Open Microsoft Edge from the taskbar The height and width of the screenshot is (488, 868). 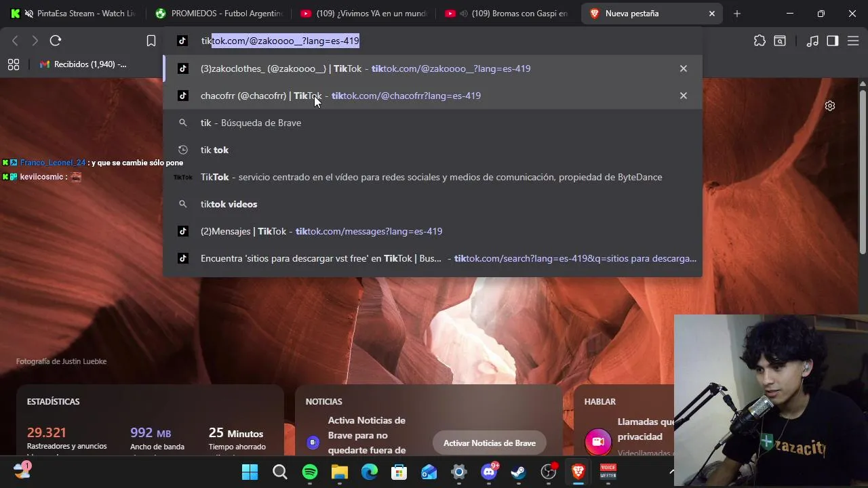370,472
